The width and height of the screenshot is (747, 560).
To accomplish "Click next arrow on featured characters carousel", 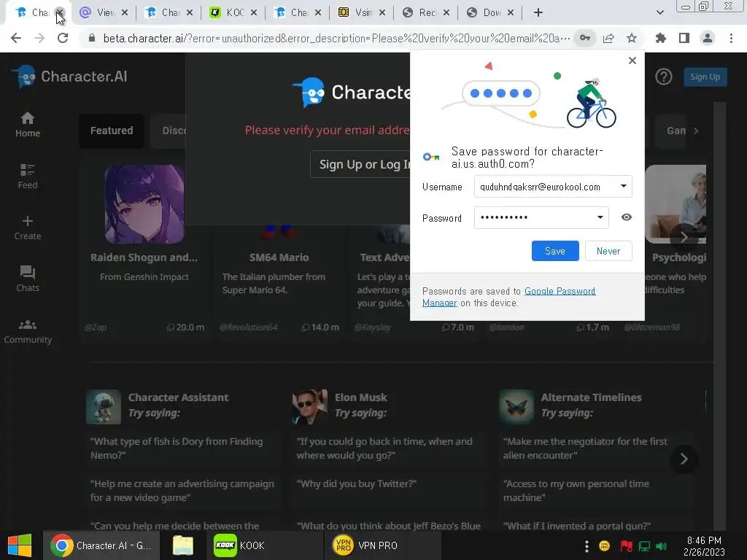I will click(684, 237).
